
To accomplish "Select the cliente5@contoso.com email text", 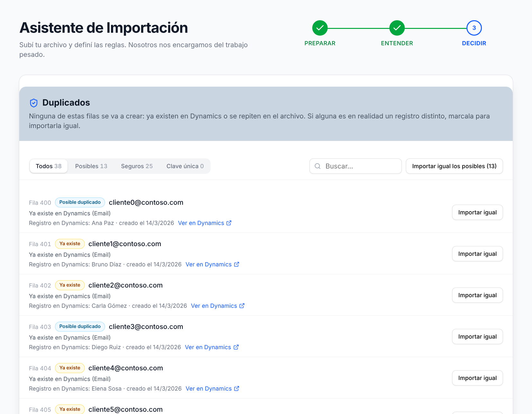I will [x=126, y=410].
